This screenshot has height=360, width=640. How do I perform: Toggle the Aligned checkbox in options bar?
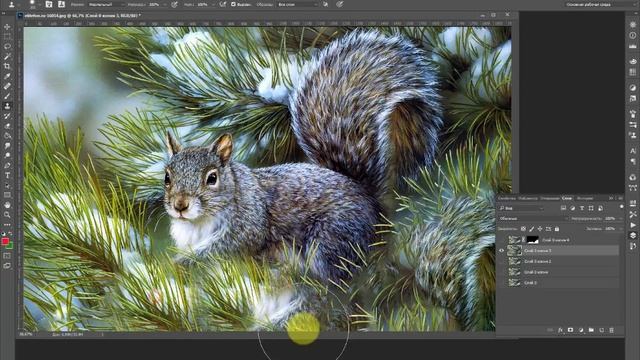pos(233,4)
